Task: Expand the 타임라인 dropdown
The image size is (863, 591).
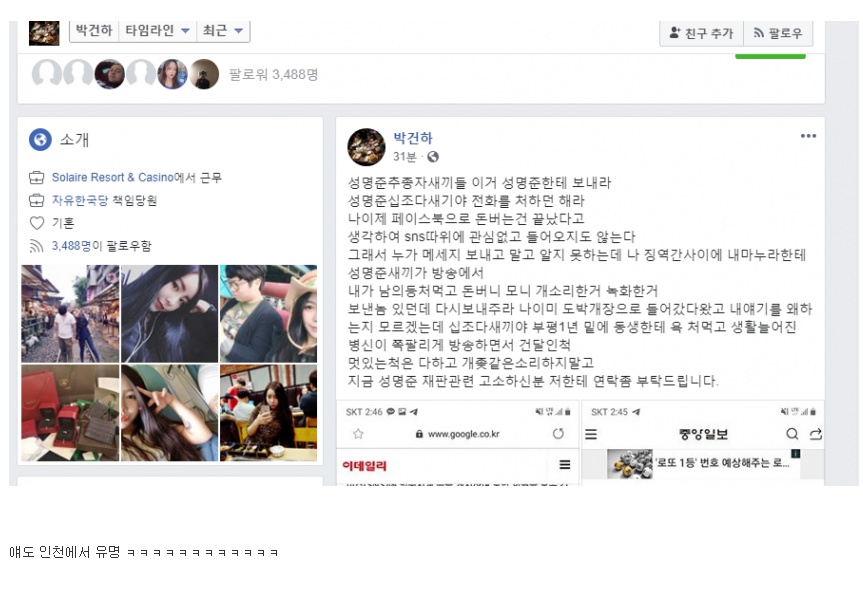Action: [157, 30]
